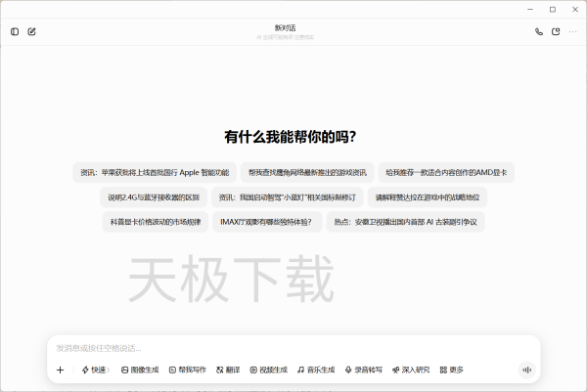
Task: Choose the 安徽卫视 AI古装剧 suggestion
Action: coord(405,222)
